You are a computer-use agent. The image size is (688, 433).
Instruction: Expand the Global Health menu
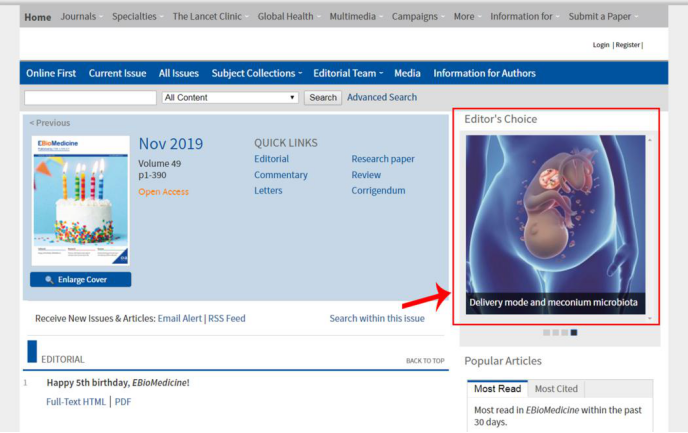pos(289,17)
